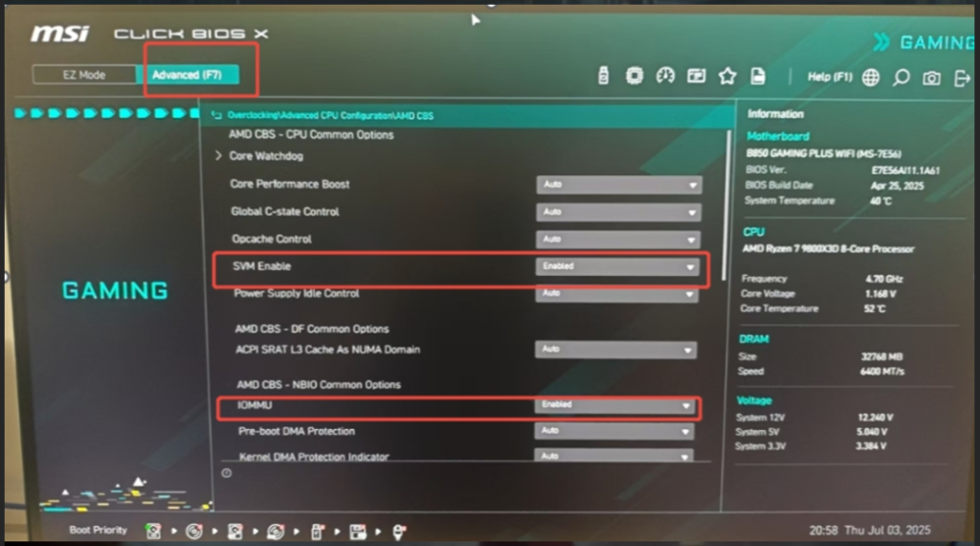Open the CPU chip icon in toolbar
The width and height of the screenshot is (980, 546).
[x=635, y=76]
